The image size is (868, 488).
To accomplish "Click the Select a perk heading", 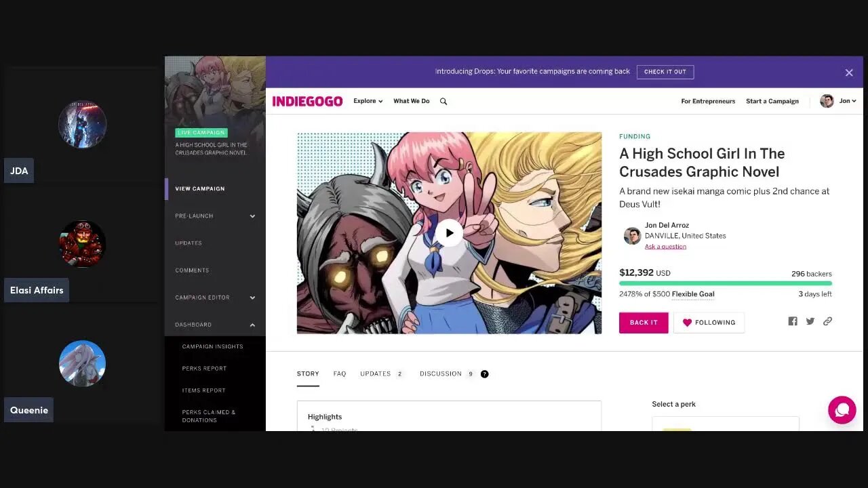I will pos(674,404).
